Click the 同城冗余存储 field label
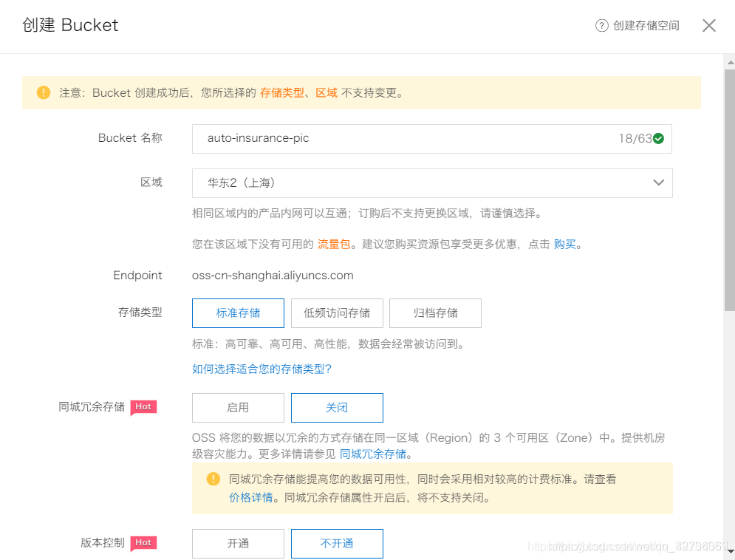 92,407
